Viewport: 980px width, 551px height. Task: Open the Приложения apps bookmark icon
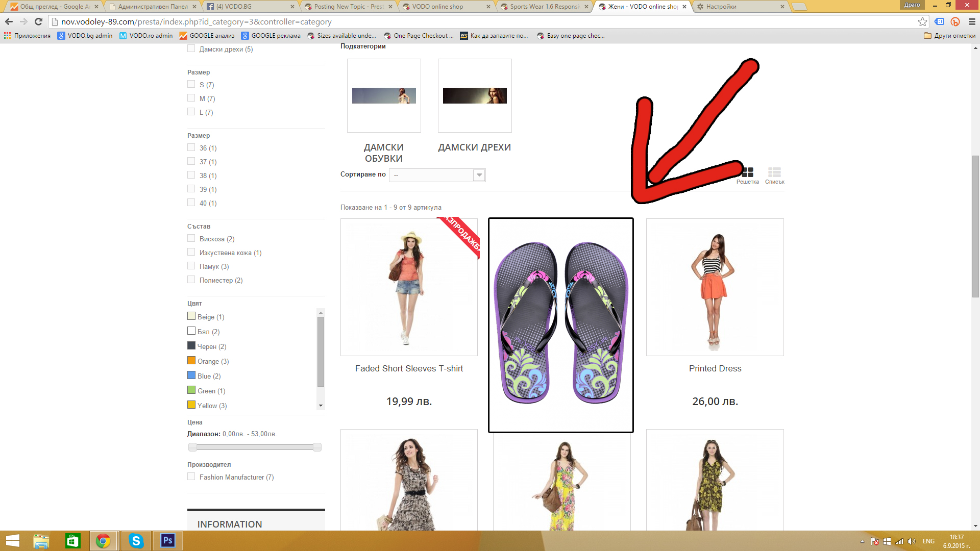[7, 36]
